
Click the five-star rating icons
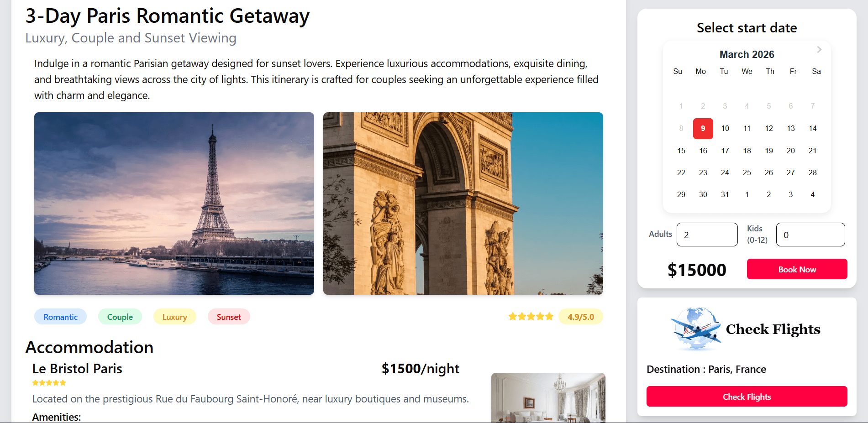(531, 317)
